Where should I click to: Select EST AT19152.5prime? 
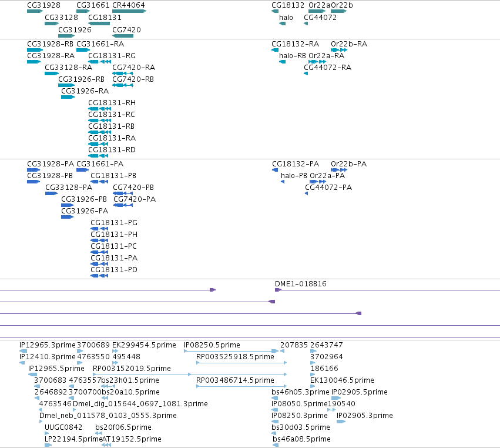106,445
